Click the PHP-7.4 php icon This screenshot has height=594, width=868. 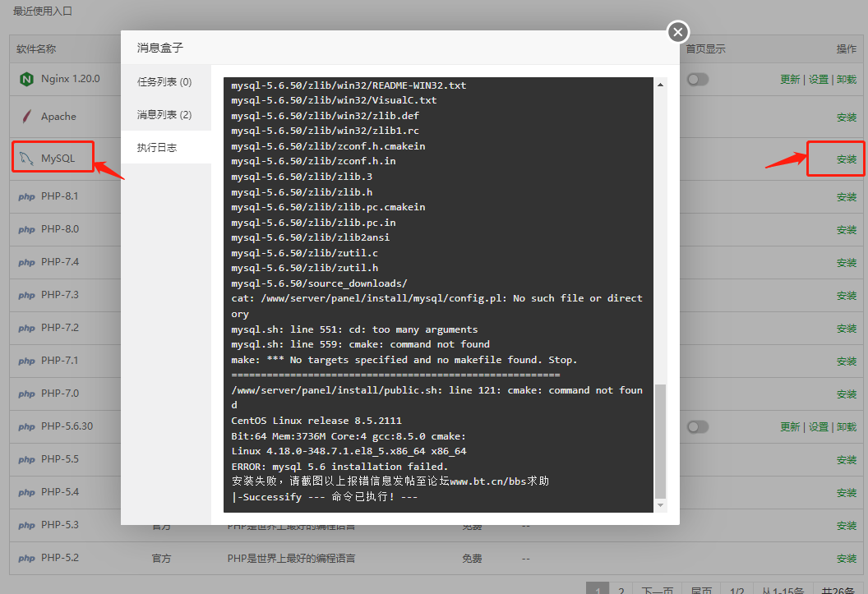[26, 262]
